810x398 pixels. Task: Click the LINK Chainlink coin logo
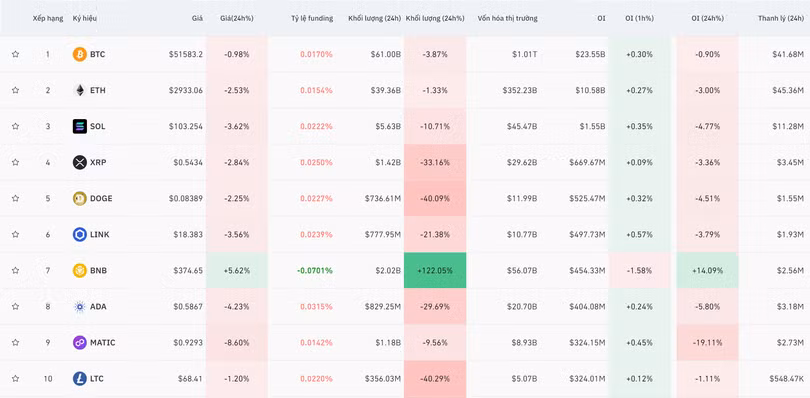click(80, 235)
